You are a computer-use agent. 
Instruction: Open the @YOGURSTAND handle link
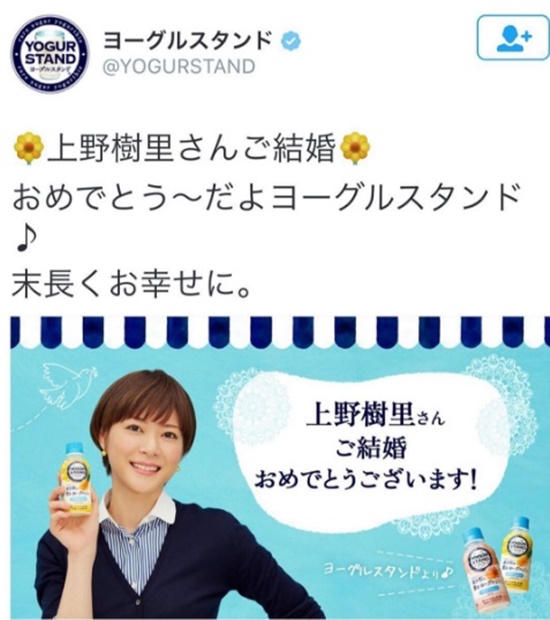click(179, 66)
